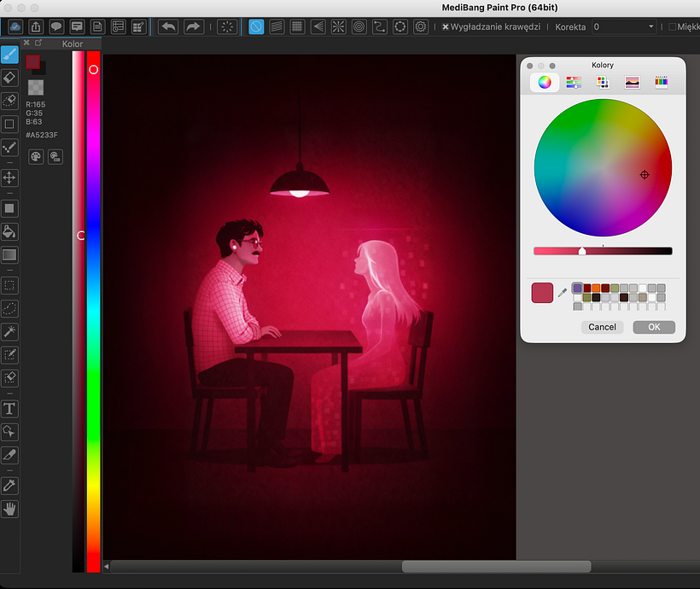The image size is (700, 589).
Task: Switch to the Pencils color tab
Action: click(x=661, y=83)
